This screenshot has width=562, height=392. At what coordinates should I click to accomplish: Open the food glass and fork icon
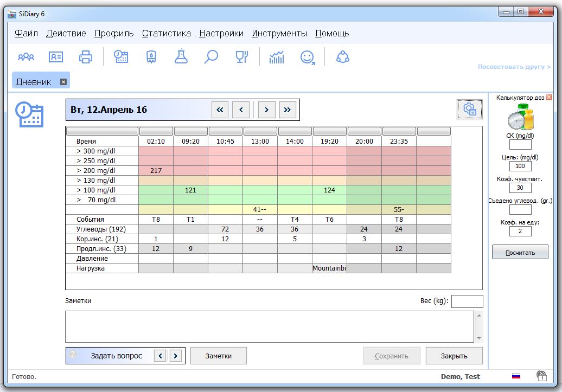[x=241, y=57]
